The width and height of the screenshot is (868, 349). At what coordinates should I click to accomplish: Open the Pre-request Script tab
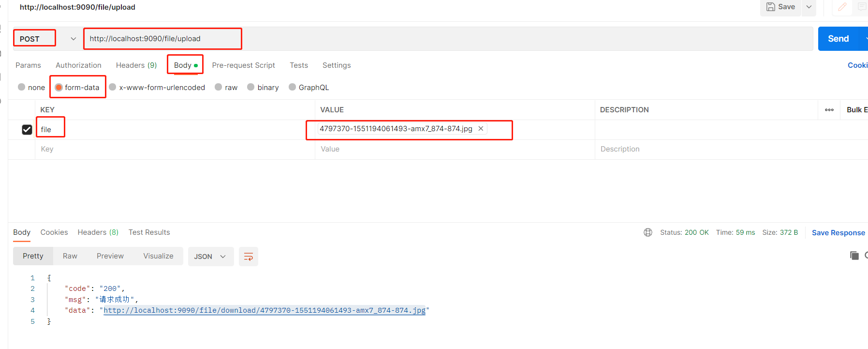243,65
